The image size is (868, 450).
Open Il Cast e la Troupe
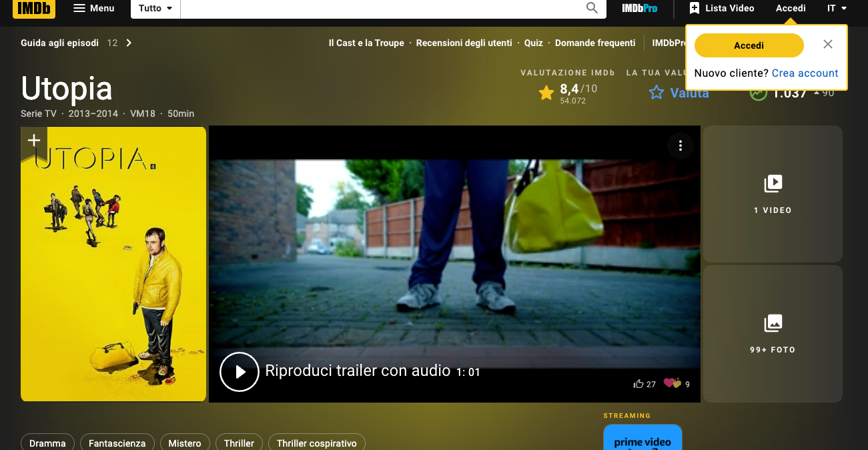(366, 43)
